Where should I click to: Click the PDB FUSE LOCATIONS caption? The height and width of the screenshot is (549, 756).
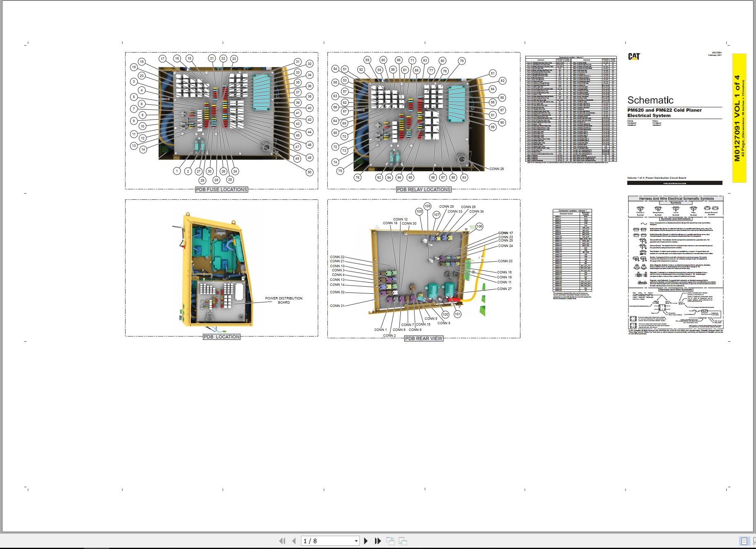222,189
